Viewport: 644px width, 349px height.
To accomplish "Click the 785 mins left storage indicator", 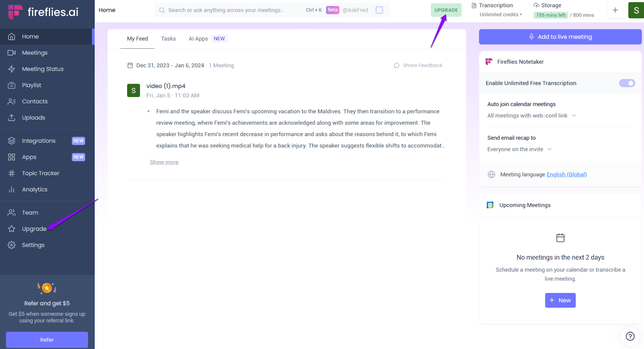I will point(551,15).
